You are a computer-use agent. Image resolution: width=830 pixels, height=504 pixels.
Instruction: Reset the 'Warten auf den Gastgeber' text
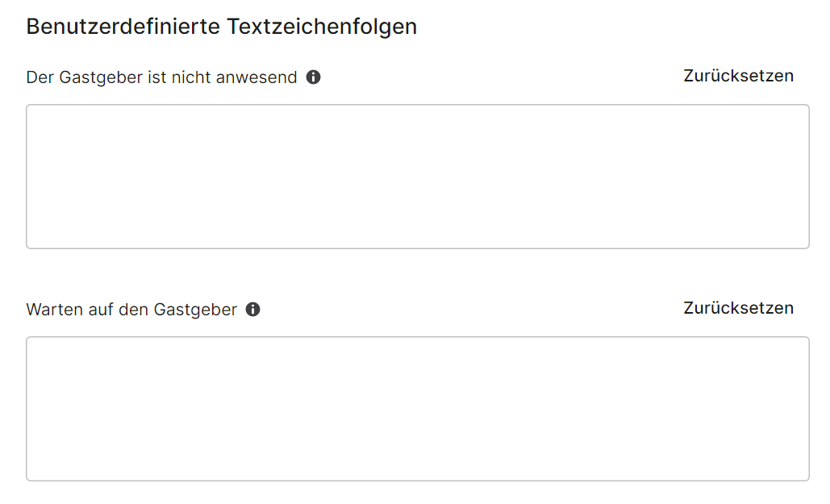coord(738,308)
